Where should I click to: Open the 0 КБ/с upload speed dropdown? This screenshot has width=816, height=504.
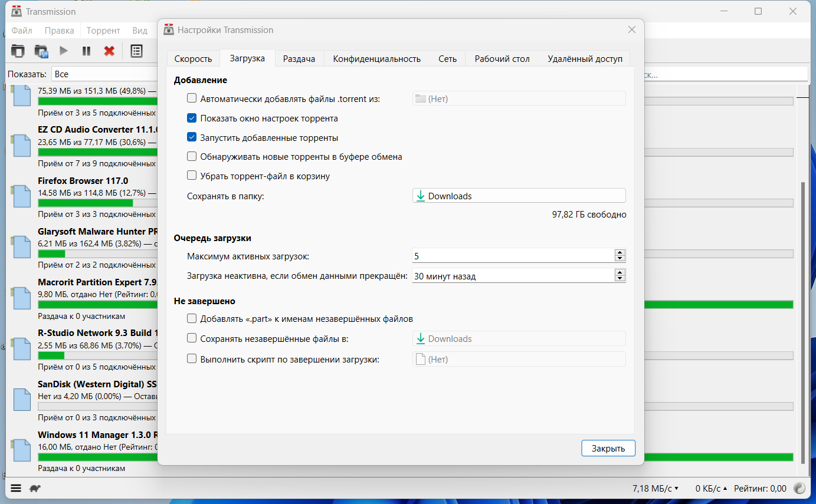[x=712, y=488]
